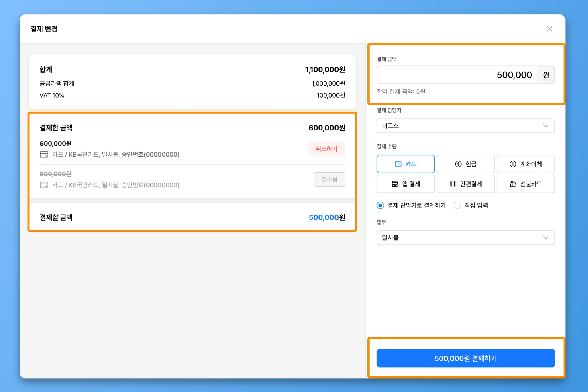This screenshot has height=392, width=588.
Task: Open the 할부 dropdown showing 일시불
Action: pyautogui.click(x=459, y=238)
